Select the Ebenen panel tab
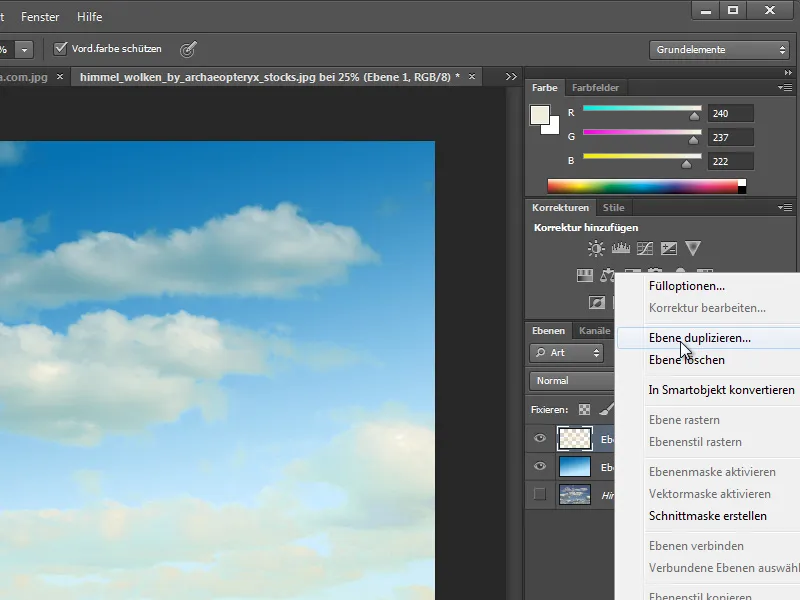Screen dimensions: 800x600 (x=548, y=331)
